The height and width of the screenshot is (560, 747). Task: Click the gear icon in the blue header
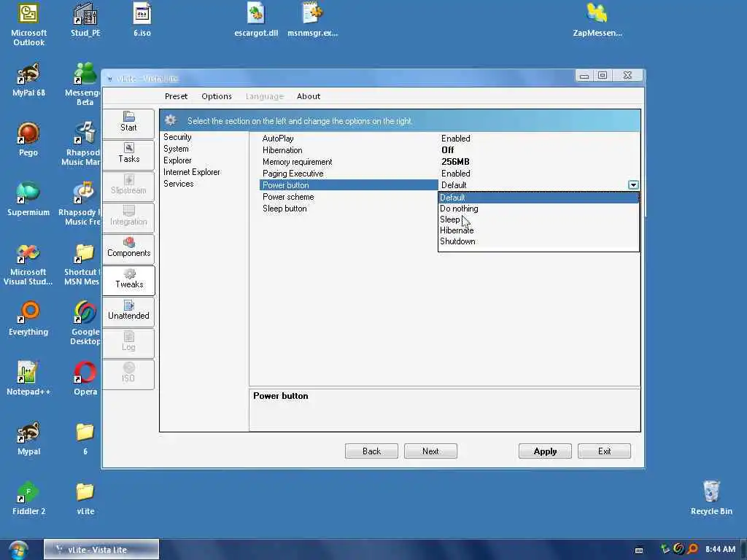(171, 120)
